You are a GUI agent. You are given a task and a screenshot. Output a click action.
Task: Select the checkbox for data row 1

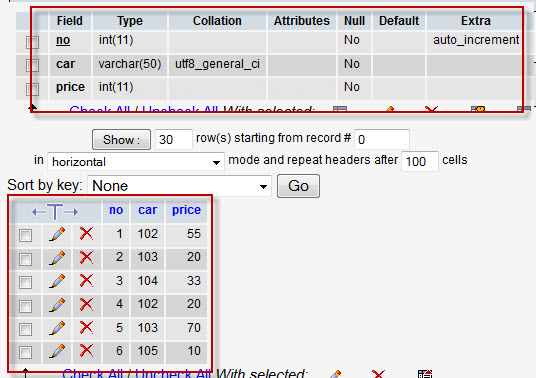point(25,235)
